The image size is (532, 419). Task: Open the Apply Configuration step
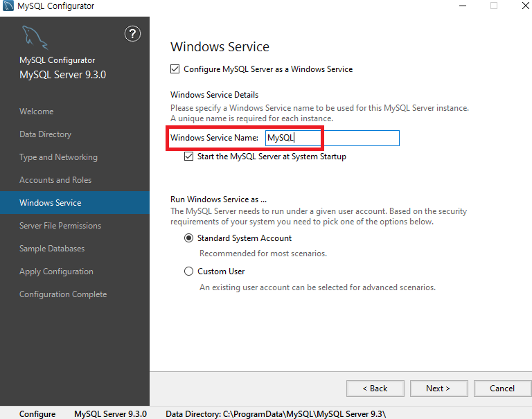coord(56,271)
